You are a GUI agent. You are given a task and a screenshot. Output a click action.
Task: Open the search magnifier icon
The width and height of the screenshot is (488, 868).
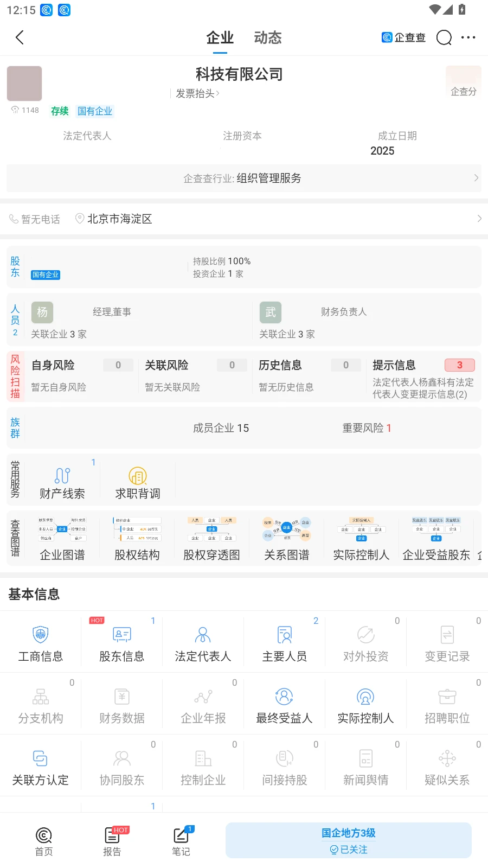coord(444,37)
